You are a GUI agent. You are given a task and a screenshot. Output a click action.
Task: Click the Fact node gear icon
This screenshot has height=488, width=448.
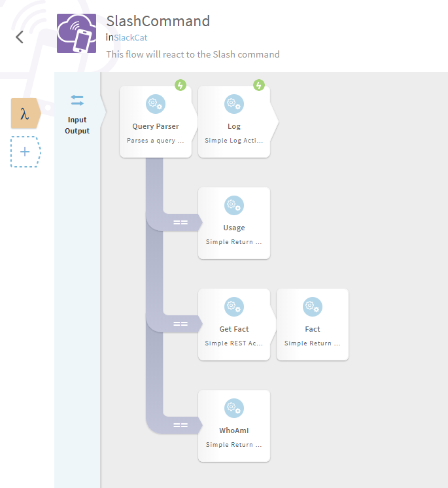tap(313, 307)
